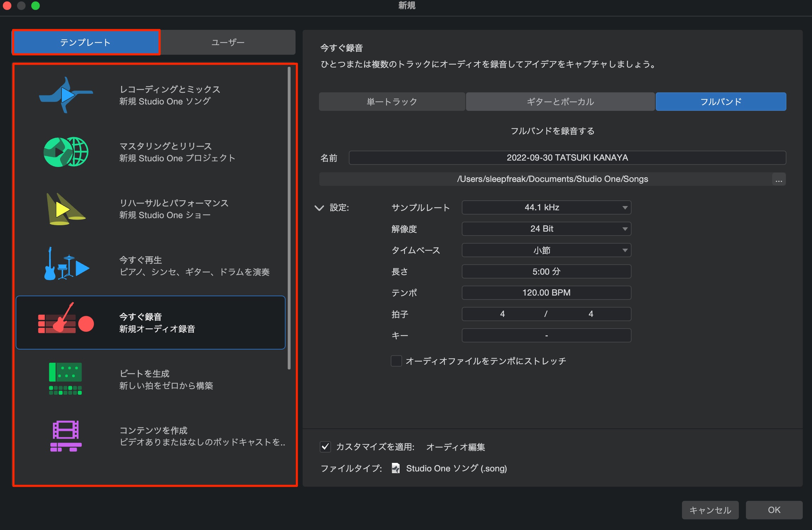Click the キャンセル button
The width and height of the screenshot is (812, 530).
coord(710,510)
